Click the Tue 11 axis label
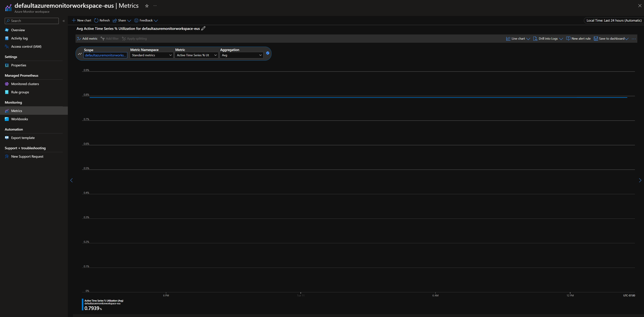This screenshot has width=644, height=317. pos(300,296)
